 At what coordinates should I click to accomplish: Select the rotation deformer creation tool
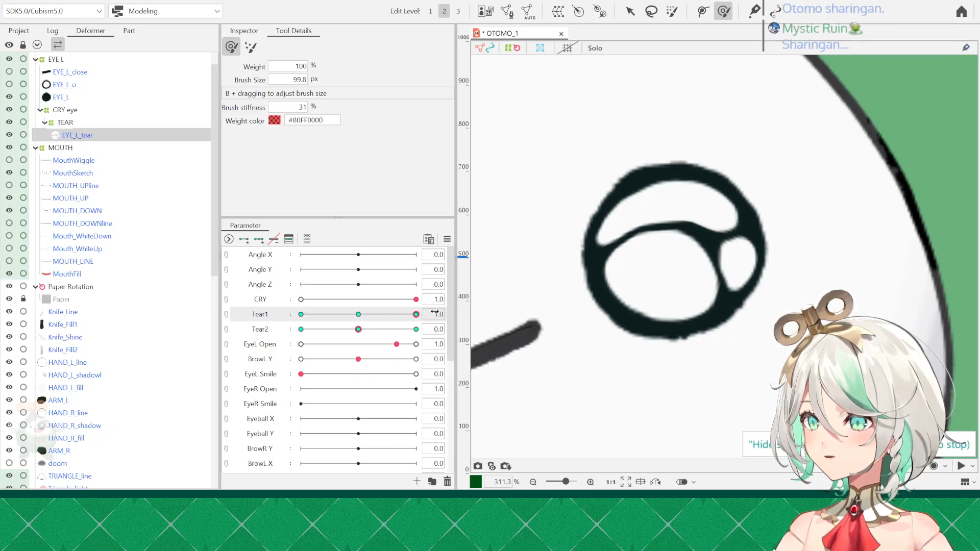pyautogui.click(x=578, y=11)
